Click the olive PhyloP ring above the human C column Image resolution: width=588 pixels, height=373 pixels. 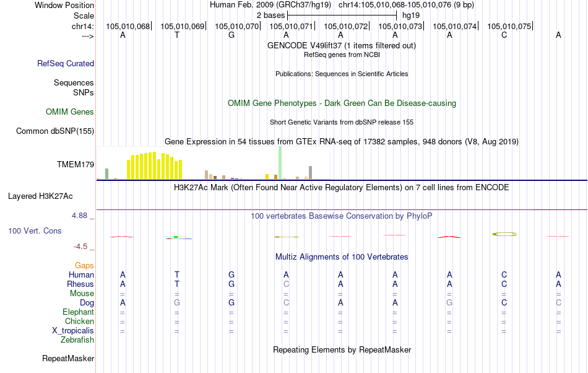(504, 234)
